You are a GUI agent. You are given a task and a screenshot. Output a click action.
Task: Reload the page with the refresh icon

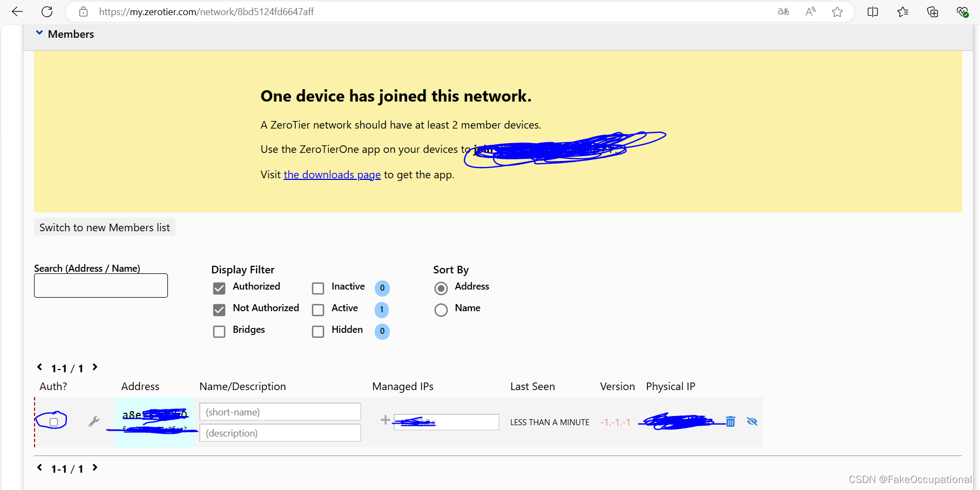click(x=47, y=11)
